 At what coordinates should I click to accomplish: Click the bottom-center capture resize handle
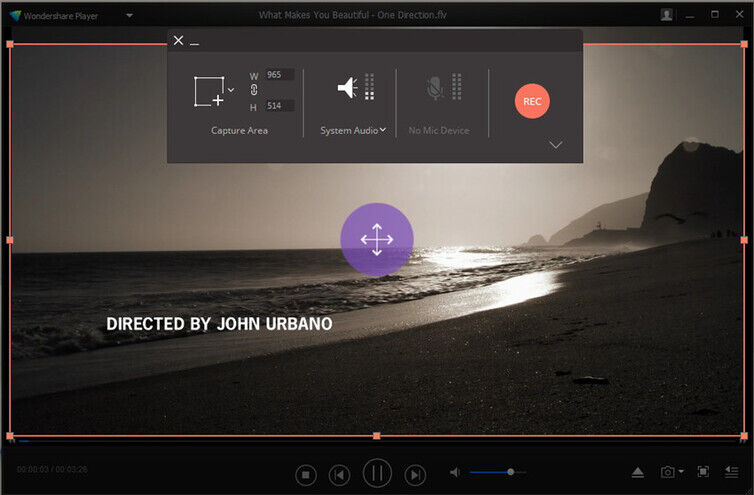(x=377, y=436)
